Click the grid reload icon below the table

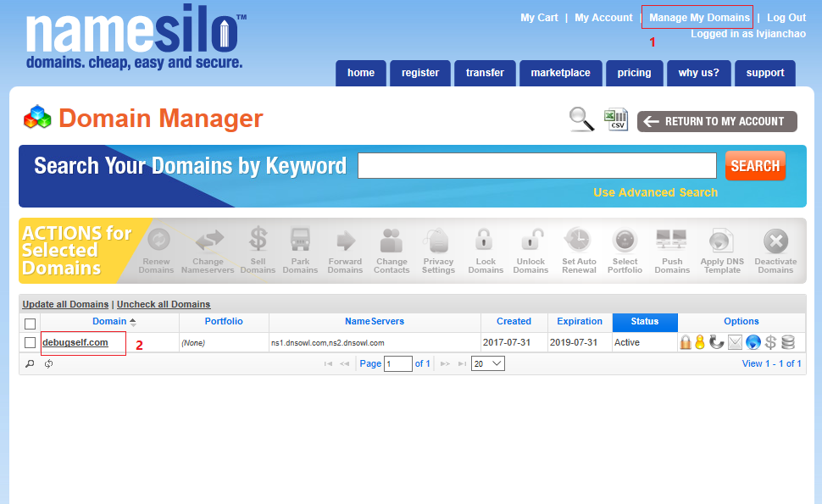49,363
